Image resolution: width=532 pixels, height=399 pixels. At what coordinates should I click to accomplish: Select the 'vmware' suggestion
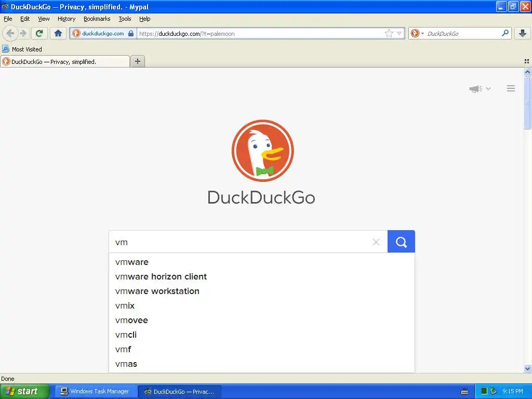tap(262, 262)
